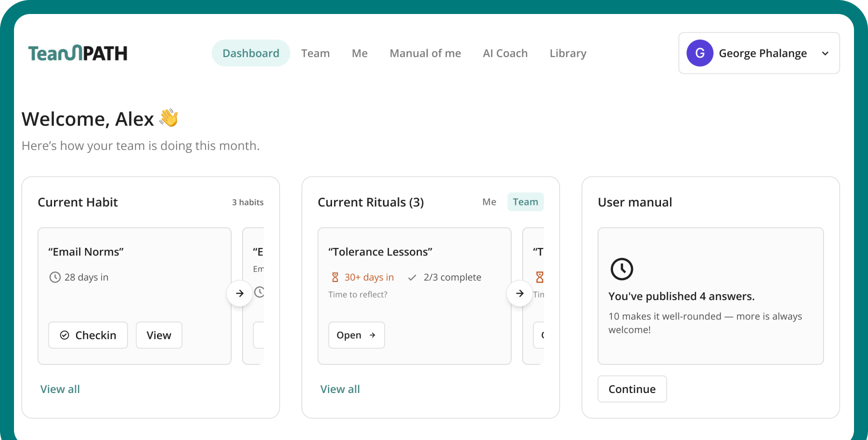Click the "Time to reflect?" text
This screenshot has width=868, height=440.
(358, 294)
